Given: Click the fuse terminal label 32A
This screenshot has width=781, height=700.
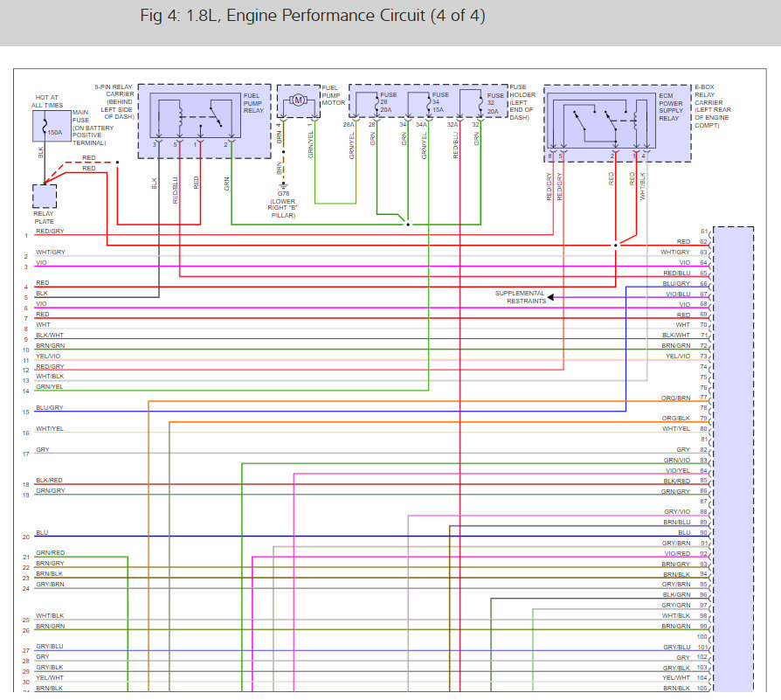Looking at the screenshot, I should [453, 125].
